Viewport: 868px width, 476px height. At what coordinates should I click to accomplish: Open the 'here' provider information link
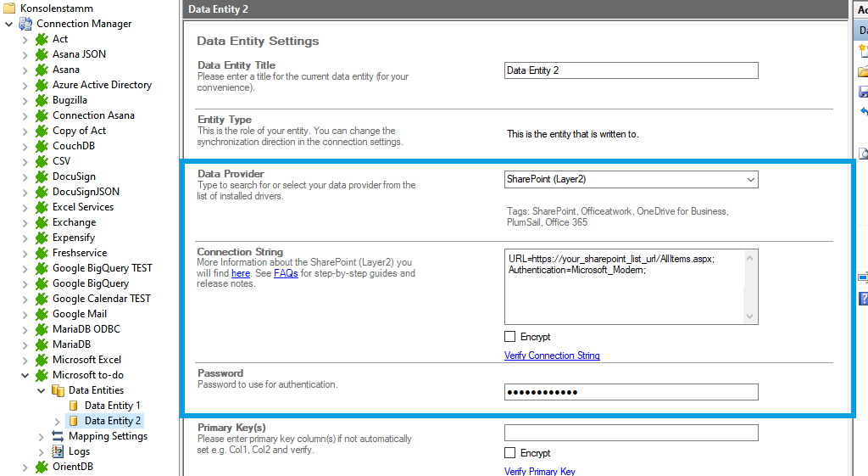(x=240, y=273)
